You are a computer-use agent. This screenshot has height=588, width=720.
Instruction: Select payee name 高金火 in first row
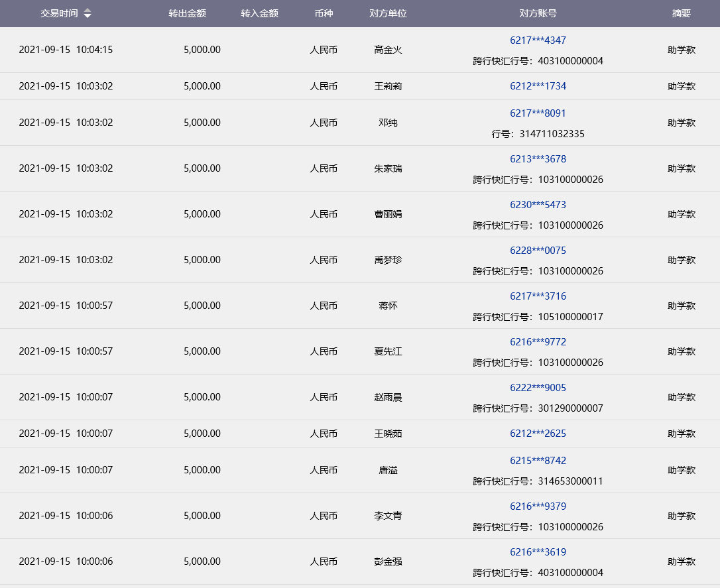pyautogui.click(x=388, y=50)
